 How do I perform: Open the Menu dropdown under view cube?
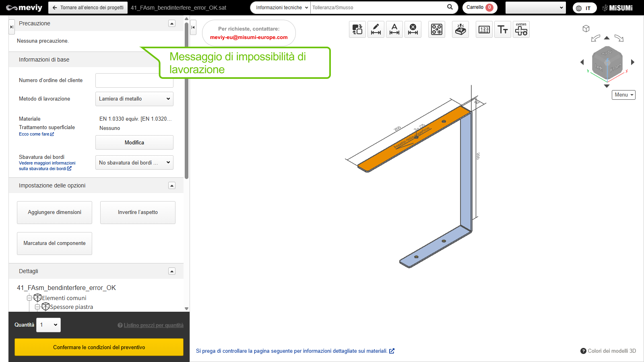coord(623,95)
